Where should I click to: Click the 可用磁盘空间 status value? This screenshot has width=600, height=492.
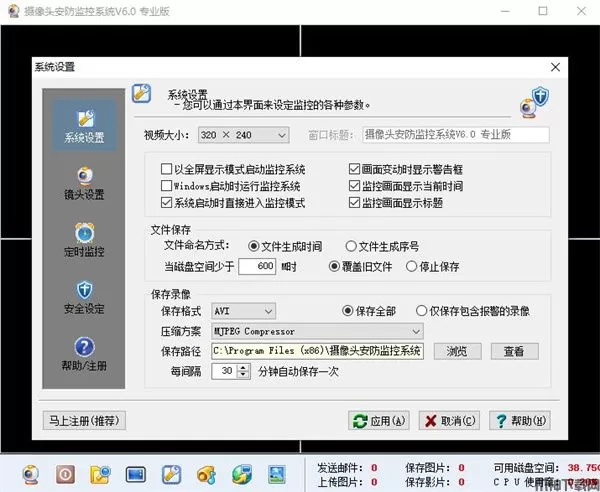(x=584, y=468)
